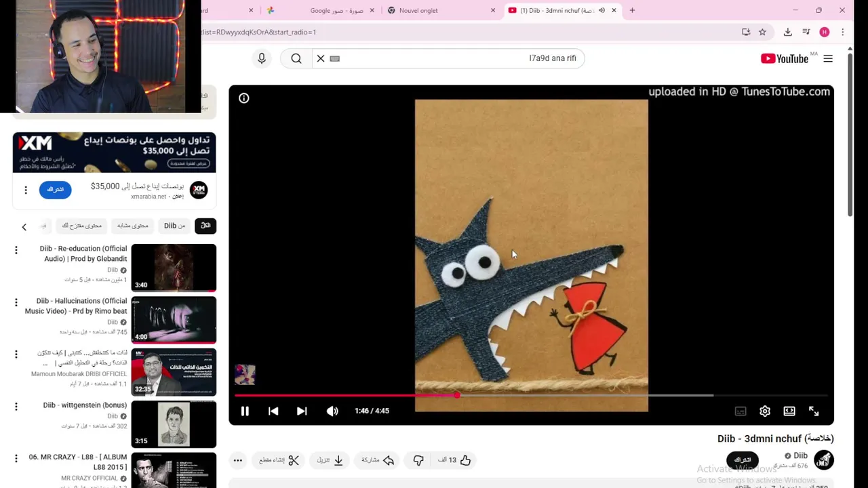Toggle subtitles captions button
This screenshot has width=868, height=488.
tap(741, 411)
